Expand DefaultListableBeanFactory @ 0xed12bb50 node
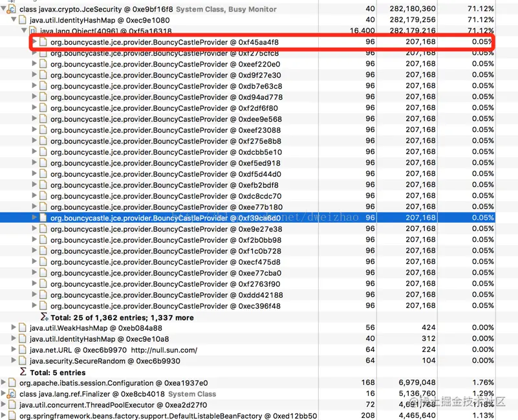Screen dimensions: 518x420 tap(3, 415)
